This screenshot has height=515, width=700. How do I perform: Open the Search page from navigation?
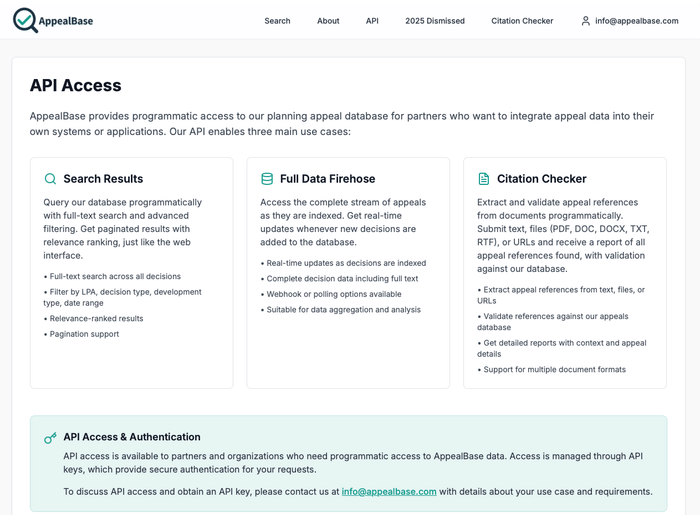277,21
